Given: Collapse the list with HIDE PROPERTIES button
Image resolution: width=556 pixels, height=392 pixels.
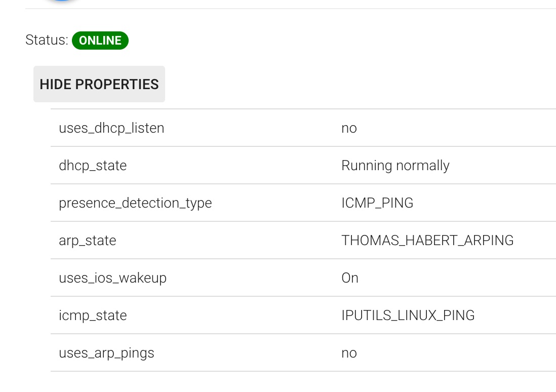Looking at the screenshot, I should (x=99, y=84).
